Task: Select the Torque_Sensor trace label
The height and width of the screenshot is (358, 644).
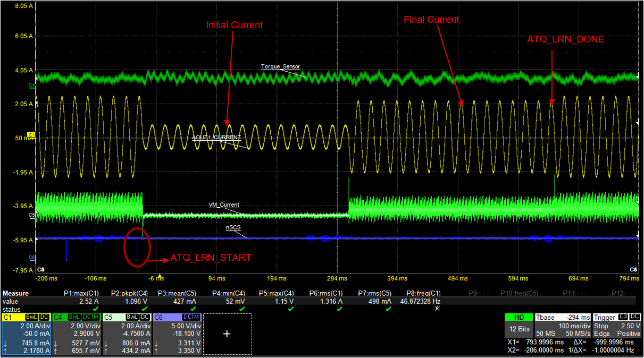Action: pyautogui.click(x=280, y=67)
